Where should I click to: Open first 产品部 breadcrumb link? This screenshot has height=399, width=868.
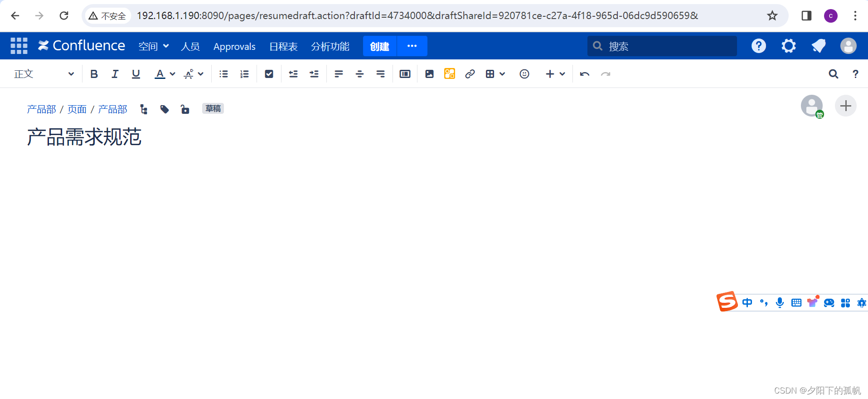(42, 109)
